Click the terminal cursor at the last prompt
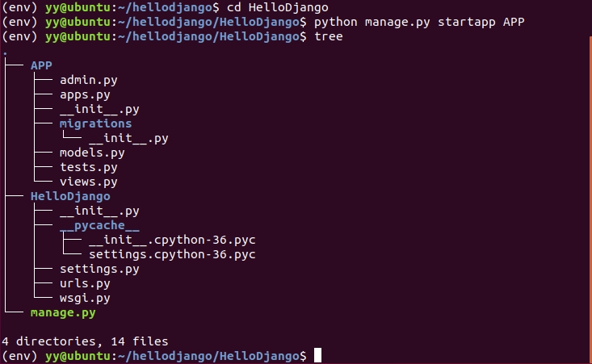Image resolution: width=592 pixels, height=364 pixels. coord(318,356)
